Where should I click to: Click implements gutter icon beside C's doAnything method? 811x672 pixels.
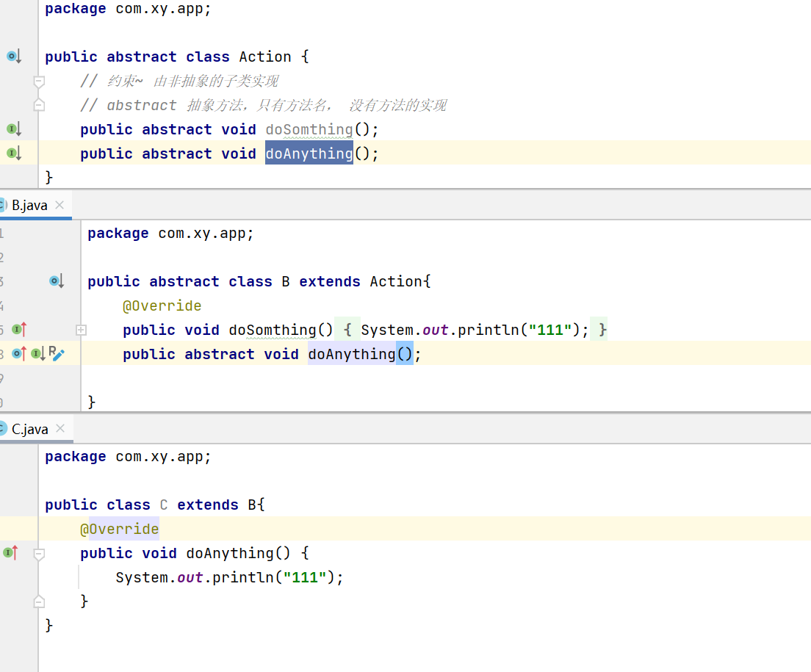[x=11, y=553]
